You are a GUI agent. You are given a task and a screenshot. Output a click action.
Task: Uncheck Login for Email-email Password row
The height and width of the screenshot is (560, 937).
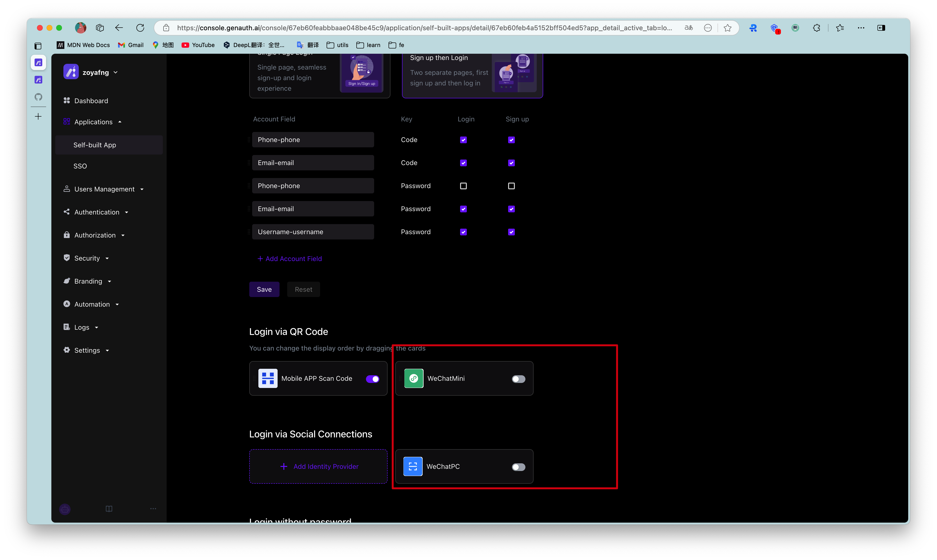click(463, 209)
